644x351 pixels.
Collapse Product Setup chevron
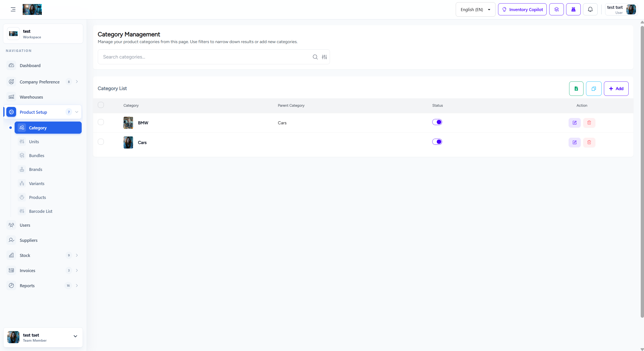point(77,112)
